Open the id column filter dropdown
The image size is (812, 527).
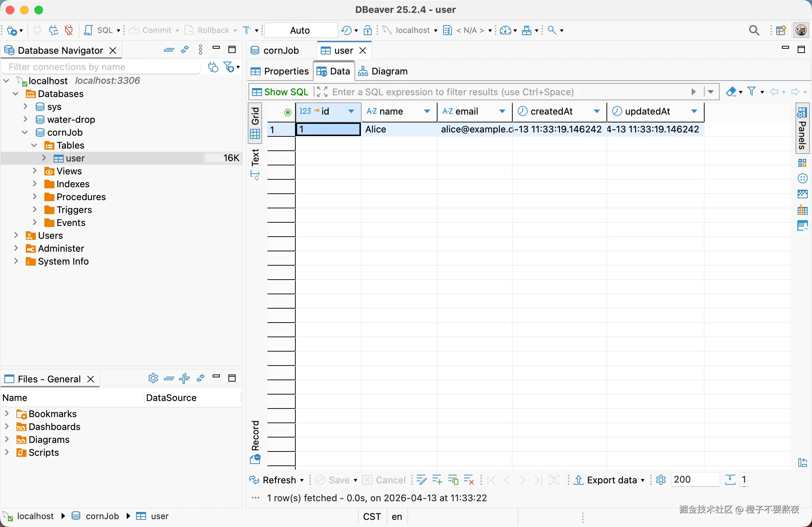(351, 111)
